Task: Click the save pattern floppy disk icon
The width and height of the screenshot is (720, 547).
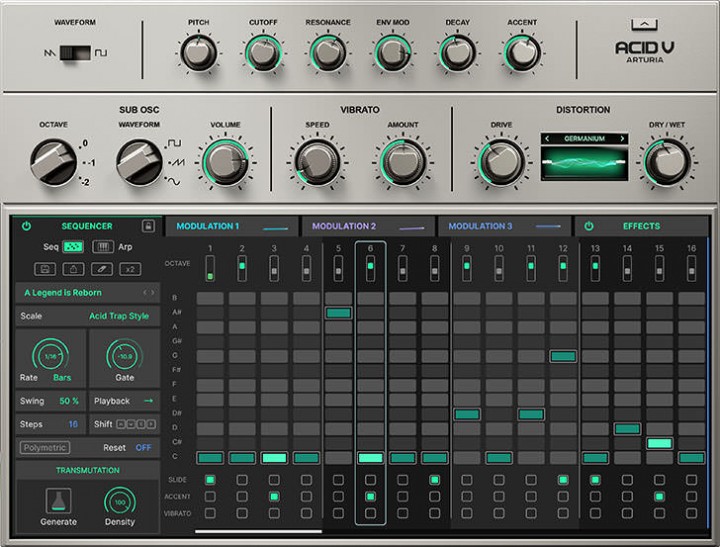Action: click(x=46, y=269)
